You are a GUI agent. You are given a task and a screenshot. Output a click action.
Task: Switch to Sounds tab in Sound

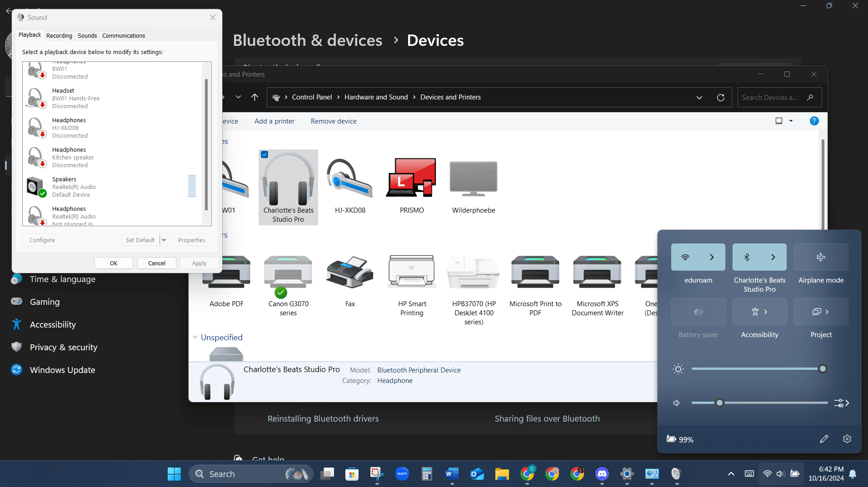click(x=87, y=35)
